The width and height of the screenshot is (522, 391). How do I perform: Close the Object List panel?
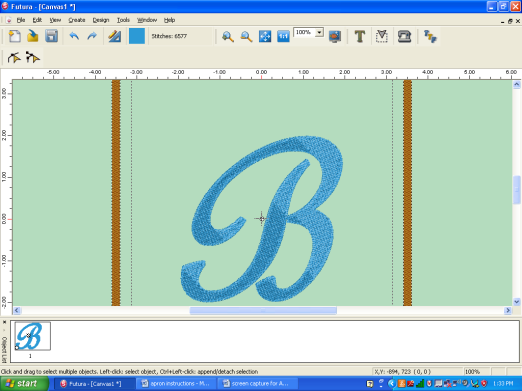(x=4, y=322)
